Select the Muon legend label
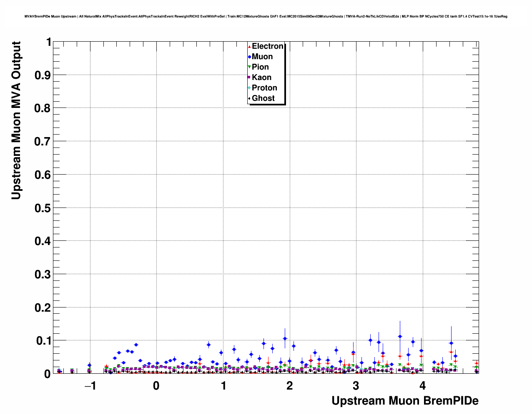532x415 pixels. pos(262,57)
